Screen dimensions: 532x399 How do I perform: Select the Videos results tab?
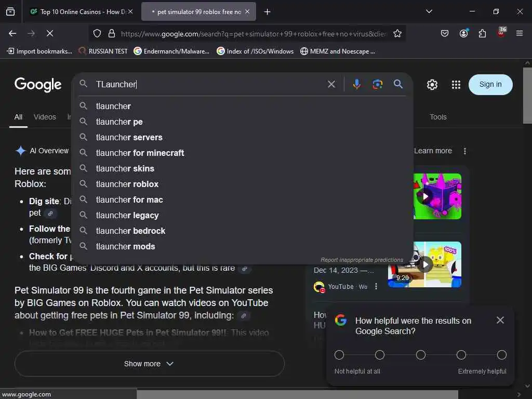(45, 117)
